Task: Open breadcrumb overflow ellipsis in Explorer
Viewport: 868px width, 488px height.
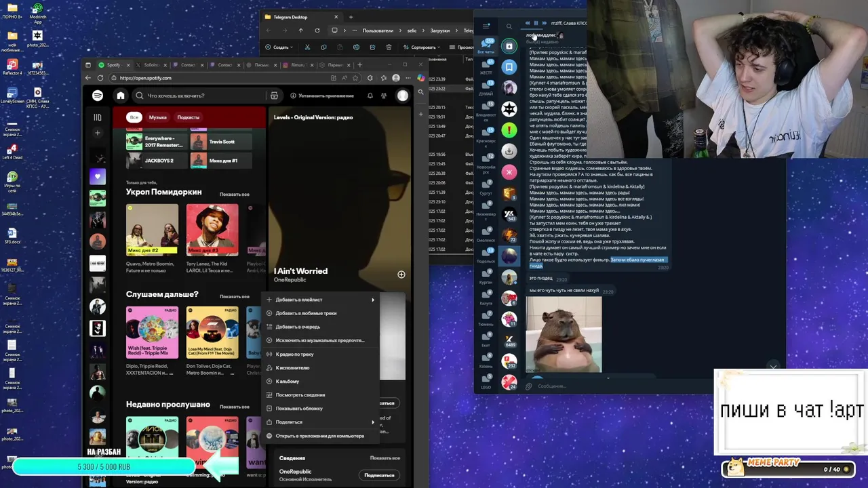Action: (x=353, y=30)
